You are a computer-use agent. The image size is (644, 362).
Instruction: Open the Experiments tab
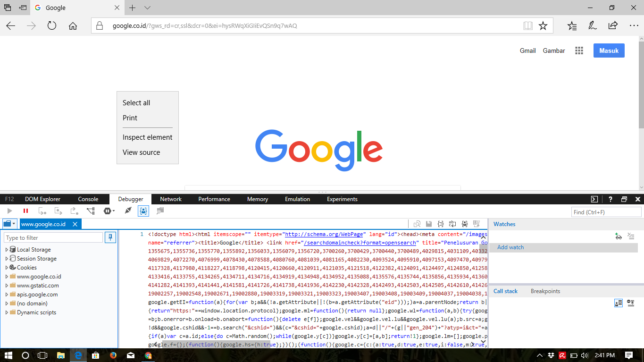click(342, 199)
